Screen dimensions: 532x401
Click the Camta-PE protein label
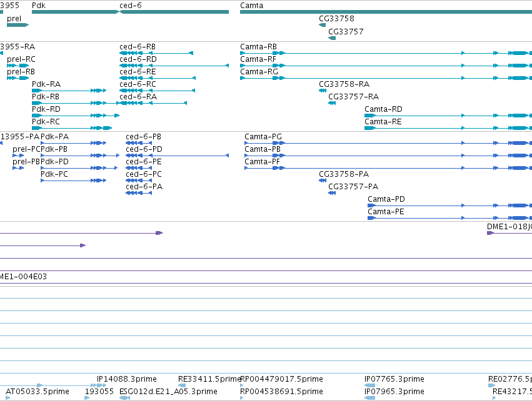click(386, 212)
